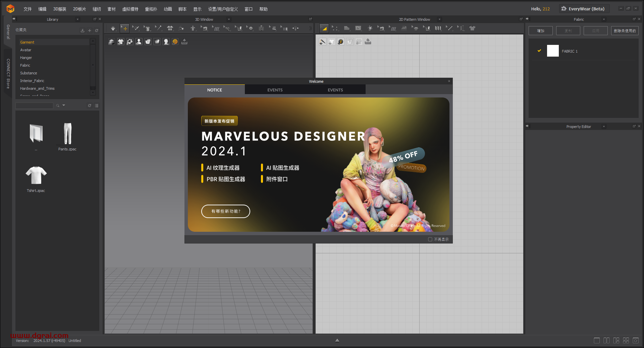Select the 3D Select/Move tool
Image resolution: width=644 pixels, height=348 pixels.
pos(124,28)
